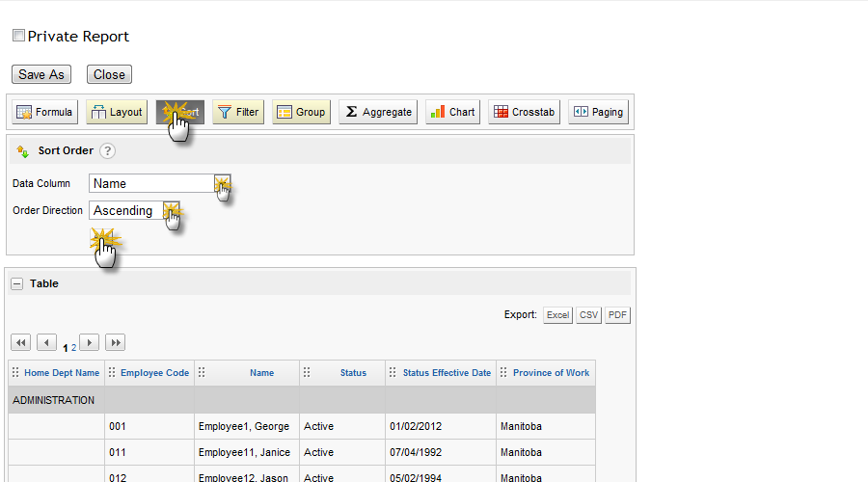Select the date cell 07/04/1992
Viewport: 868px width, 482px height.
click(441, 452)
